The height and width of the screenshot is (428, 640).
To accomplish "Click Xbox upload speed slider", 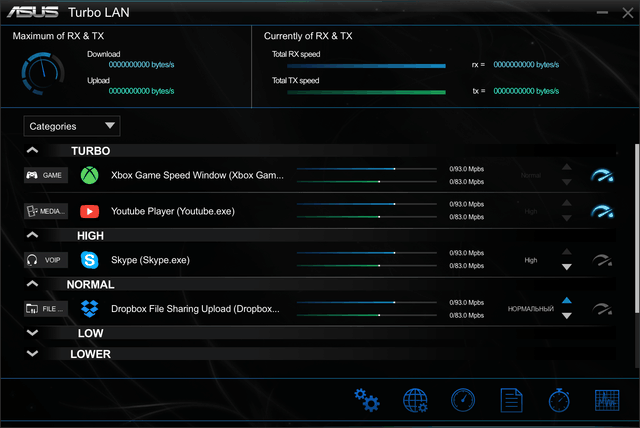I will [367, 182].
